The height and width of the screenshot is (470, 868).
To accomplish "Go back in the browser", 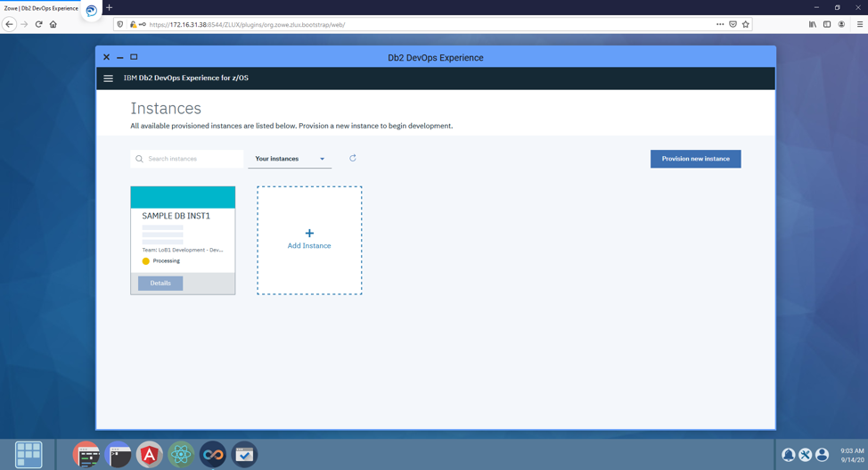I will [9, 24].
